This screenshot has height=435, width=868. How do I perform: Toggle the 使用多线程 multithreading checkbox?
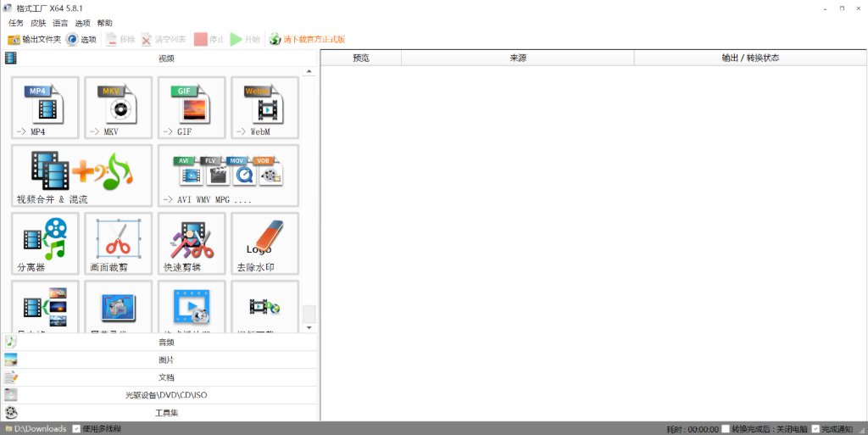(x=77, y=428)
